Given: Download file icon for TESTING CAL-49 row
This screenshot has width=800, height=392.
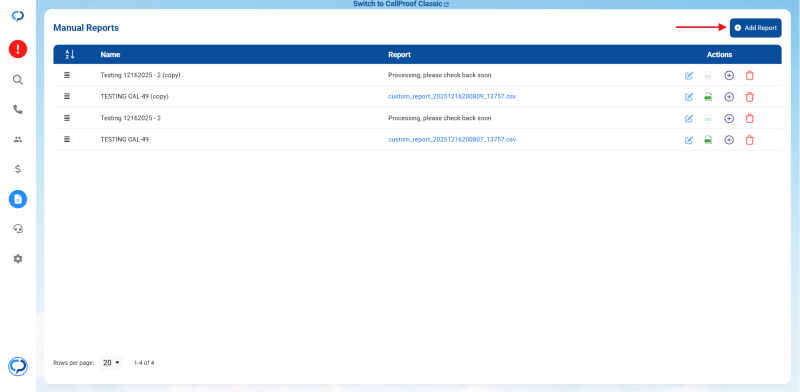Looking at the screenshot, I should point(708,140).
